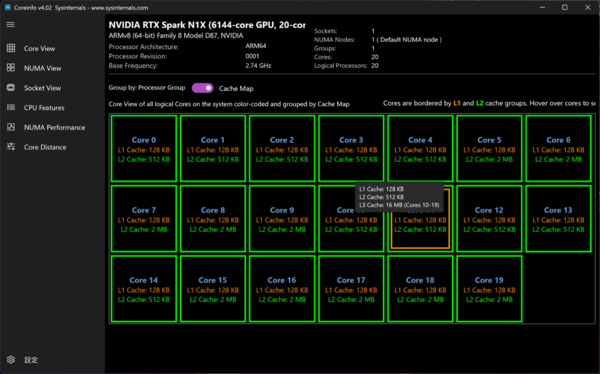Click the NUMA Performance icon
Image resolution: width=600 pixels, height=374 pixels.
click(11, 127)
